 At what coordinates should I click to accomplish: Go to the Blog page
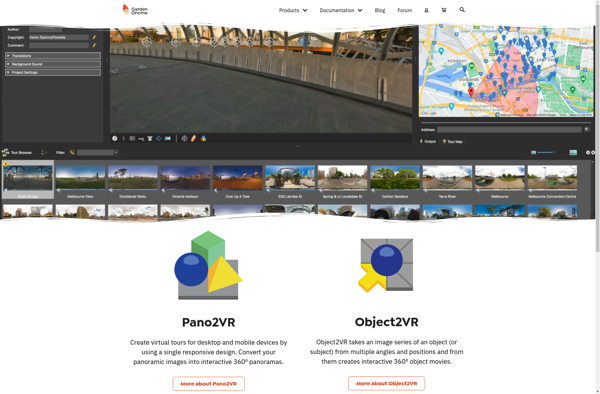tap(380, 10)
